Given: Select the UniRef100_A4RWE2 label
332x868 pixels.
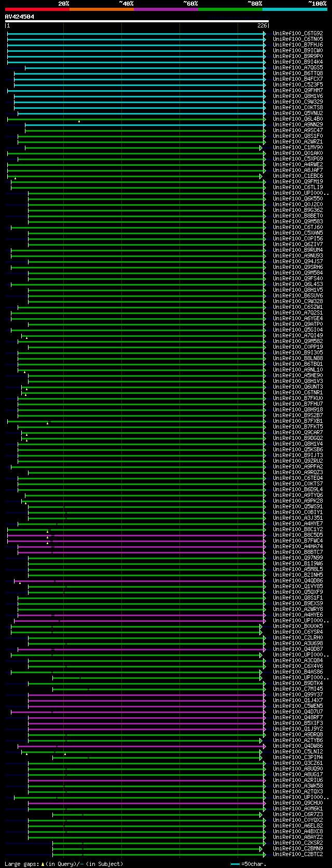Looking at the screenshot, I should click(298, 165).
